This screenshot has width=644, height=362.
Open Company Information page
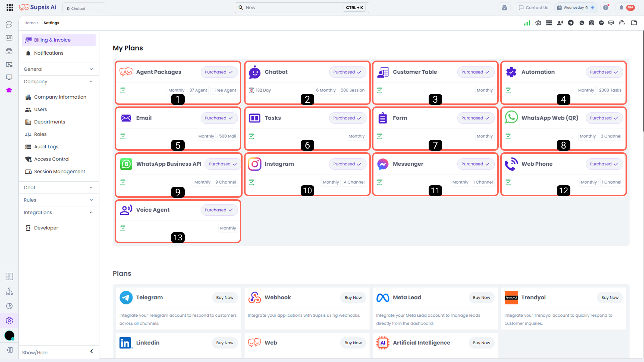[59, 97]
